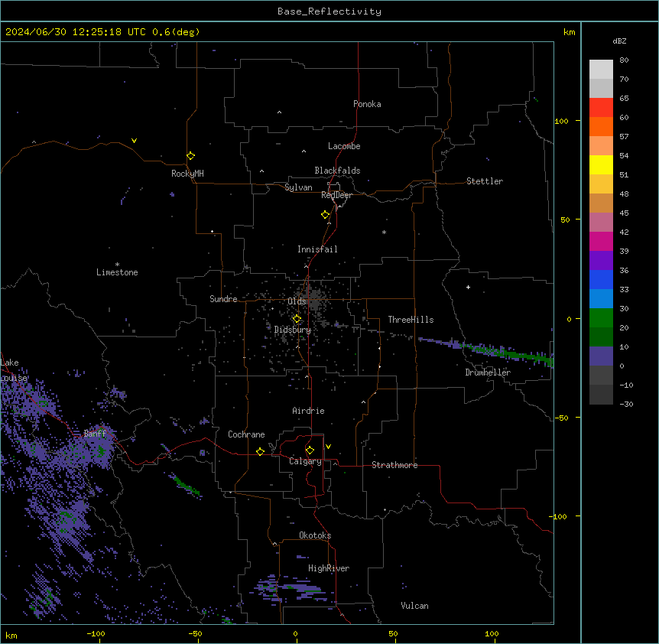Click the Didsbury city label
The width and height of the screenshot is (659, 644).
point(293,330)
